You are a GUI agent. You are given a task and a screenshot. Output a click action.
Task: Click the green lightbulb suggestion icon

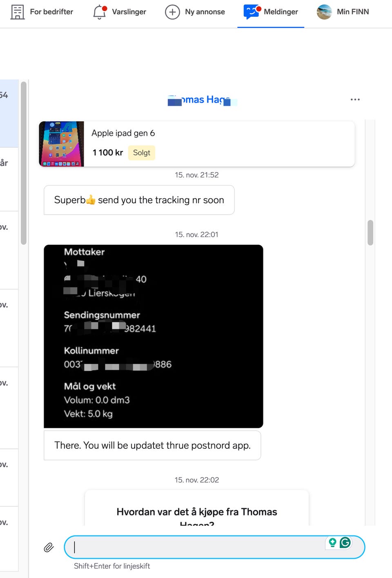pos(332,542)
